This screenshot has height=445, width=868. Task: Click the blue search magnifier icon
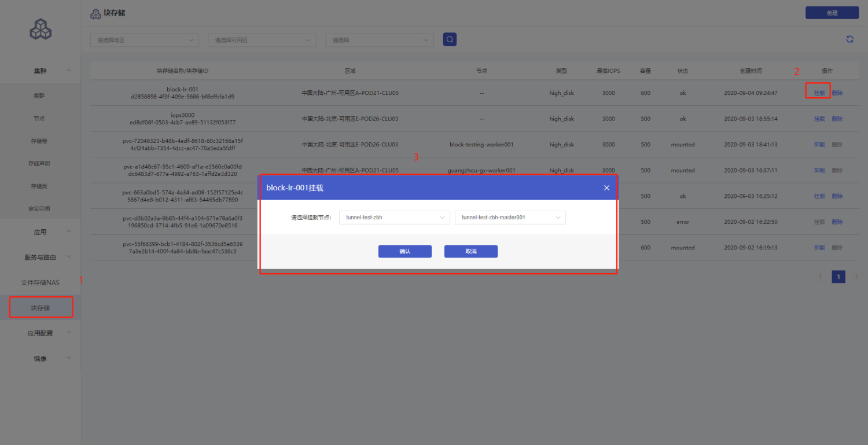450,39
